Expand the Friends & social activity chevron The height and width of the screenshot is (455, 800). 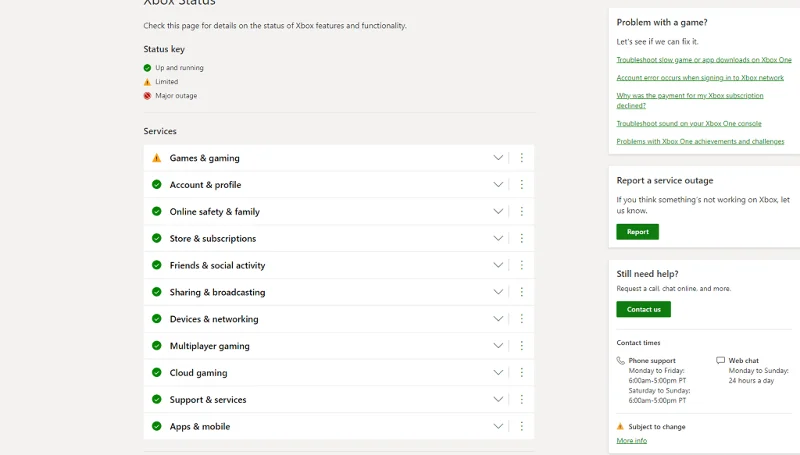tap(498, 265)
